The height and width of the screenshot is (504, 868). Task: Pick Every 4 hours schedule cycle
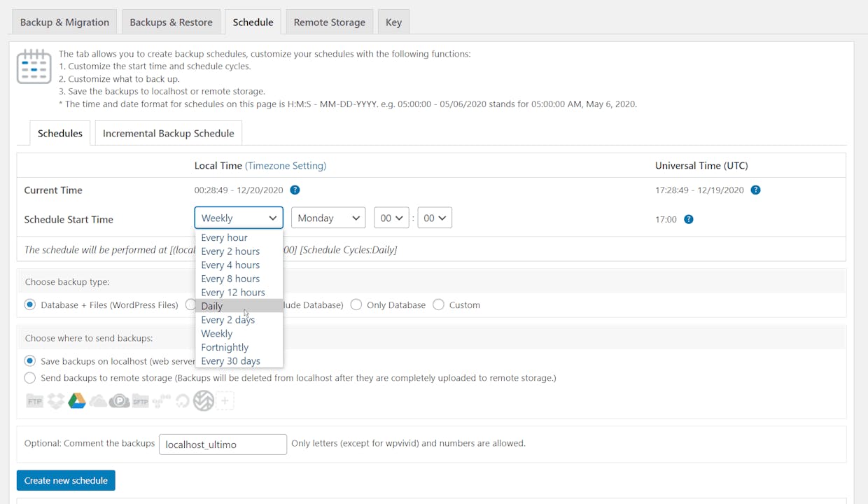point(239,265)
